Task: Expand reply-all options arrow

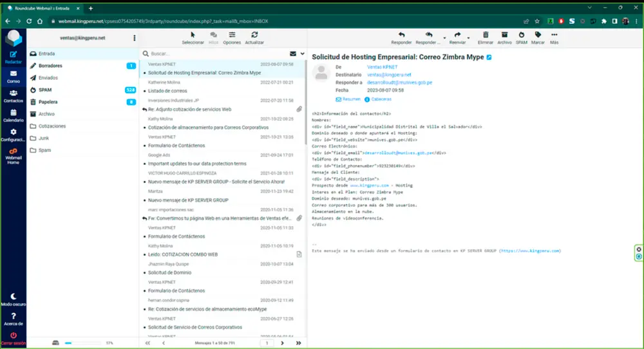Action: pyautogui.click(x=444, y=38)
